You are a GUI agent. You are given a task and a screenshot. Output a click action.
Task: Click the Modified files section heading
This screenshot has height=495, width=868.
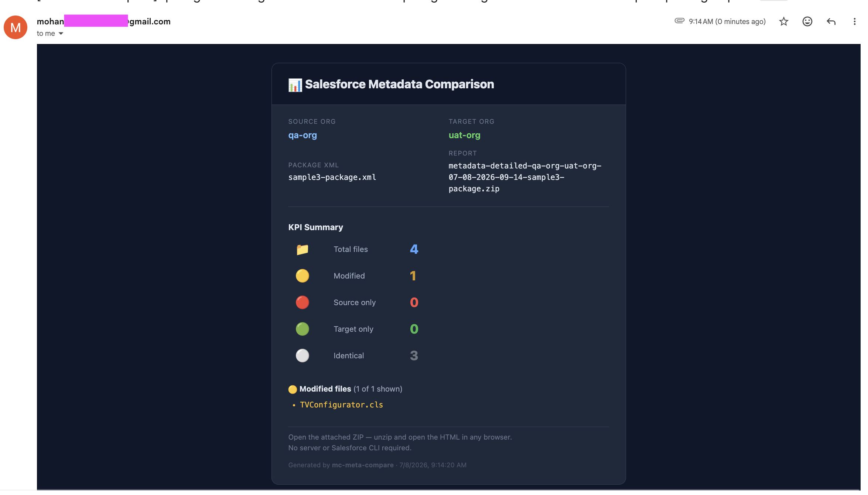point(325,389)
